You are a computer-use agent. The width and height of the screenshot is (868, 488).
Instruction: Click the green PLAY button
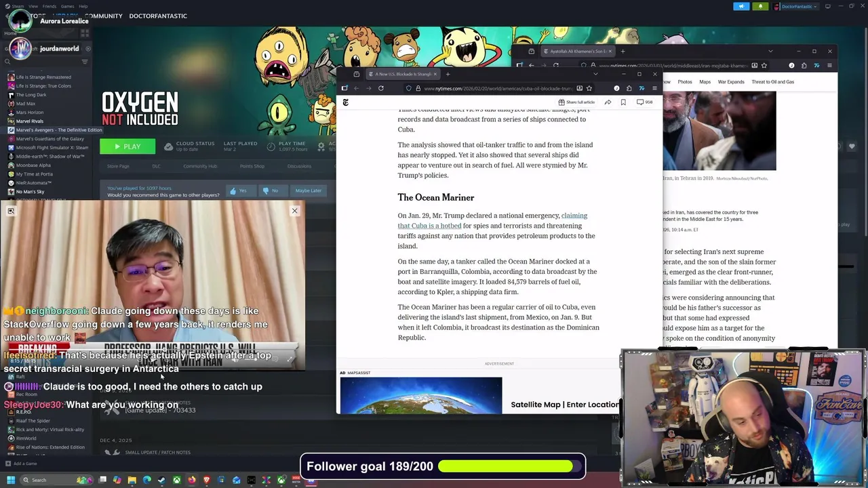tap(127, 146)
